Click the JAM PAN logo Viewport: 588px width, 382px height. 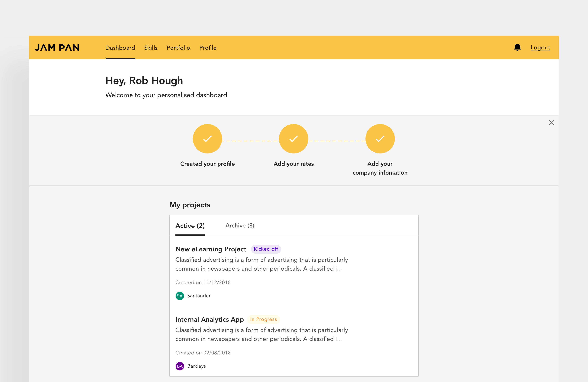coord(57,48)
